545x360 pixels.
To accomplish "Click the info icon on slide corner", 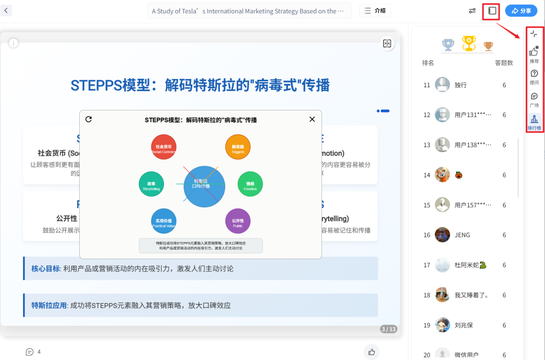I will 13,43.
